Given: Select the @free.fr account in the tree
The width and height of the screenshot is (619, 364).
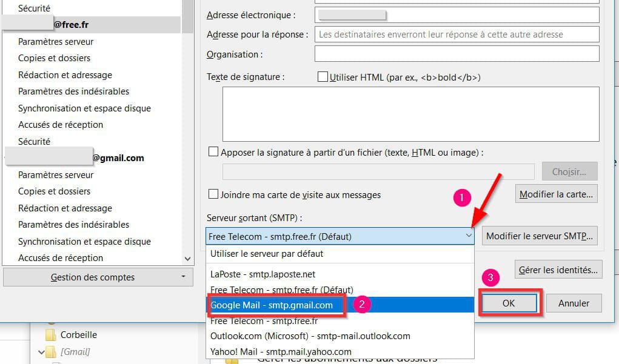Looking at the screenshot, I should tap(92, 24).
